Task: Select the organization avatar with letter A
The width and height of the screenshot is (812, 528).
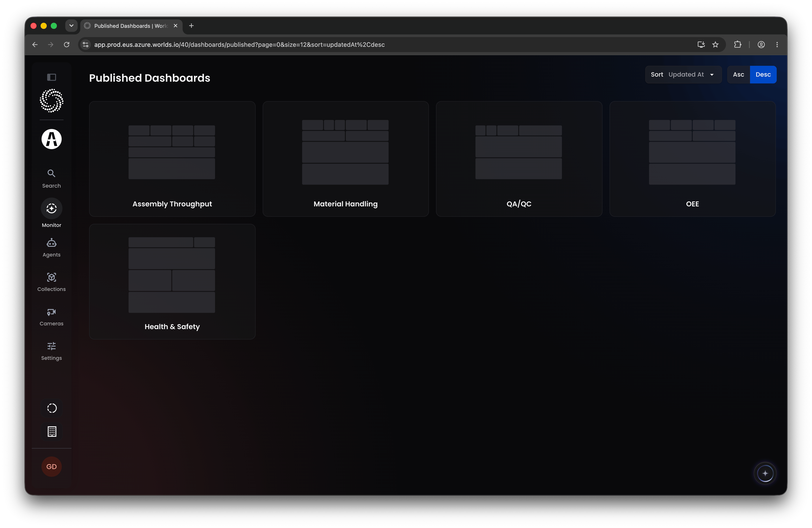Action: (x=52, y=139)
